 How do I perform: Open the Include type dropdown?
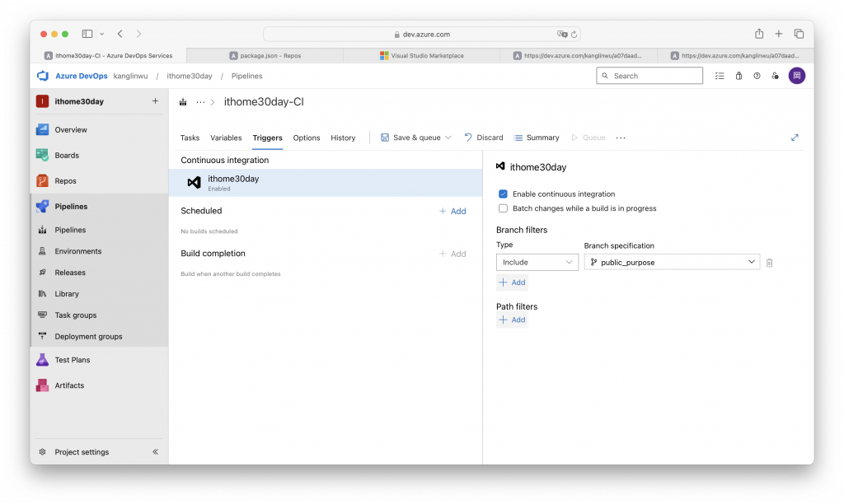click(x=537, y=262)
